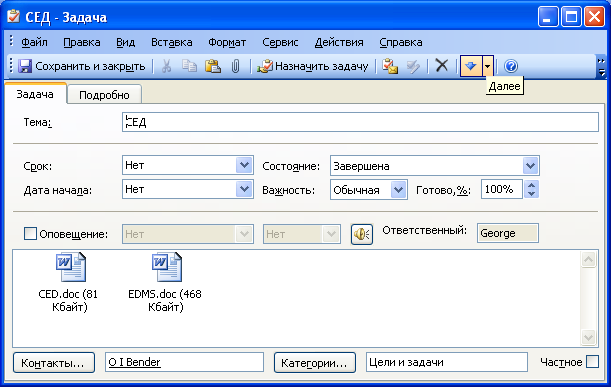
Task: Open the O I Bender contact link
Action: [x=134, y=362]
